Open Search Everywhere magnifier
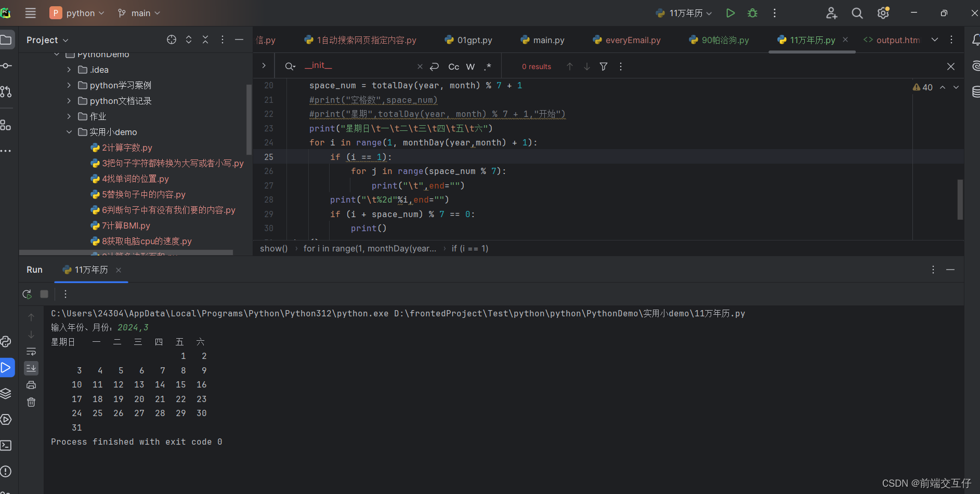The image size is (980, 494). click(857, 13)
